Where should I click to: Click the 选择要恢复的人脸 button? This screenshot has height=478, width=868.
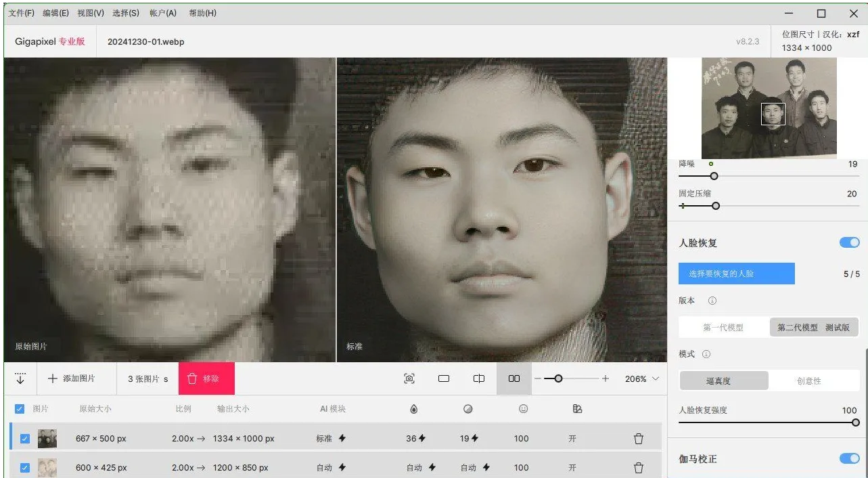736,274
